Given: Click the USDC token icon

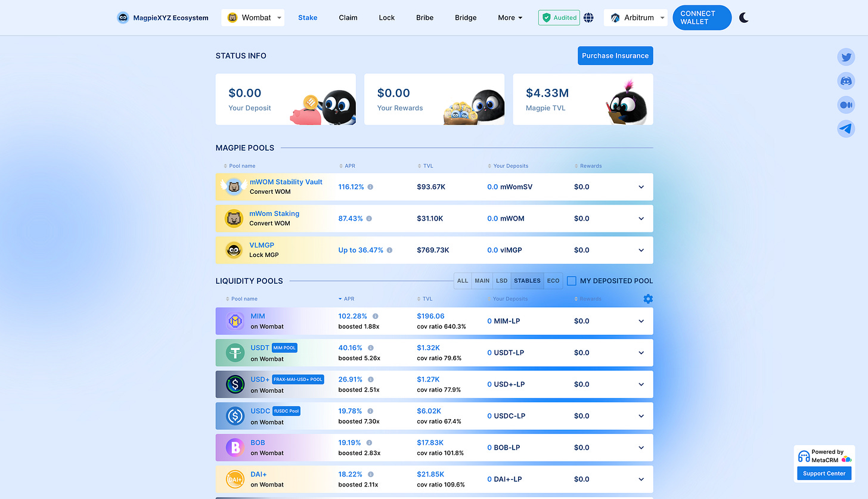Looking at the screenshot, I should [x=235, y=416].
